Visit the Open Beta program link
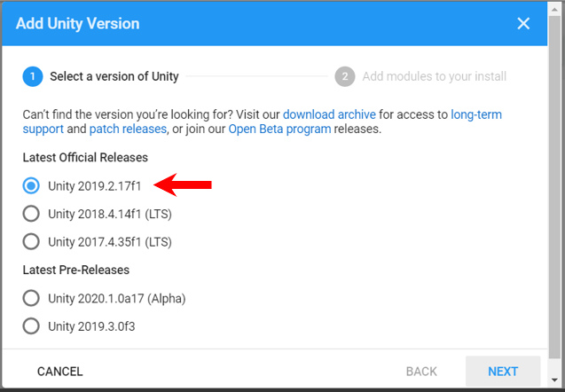Image resolution: width=565 pixels, height=392 pixels. 279,129
